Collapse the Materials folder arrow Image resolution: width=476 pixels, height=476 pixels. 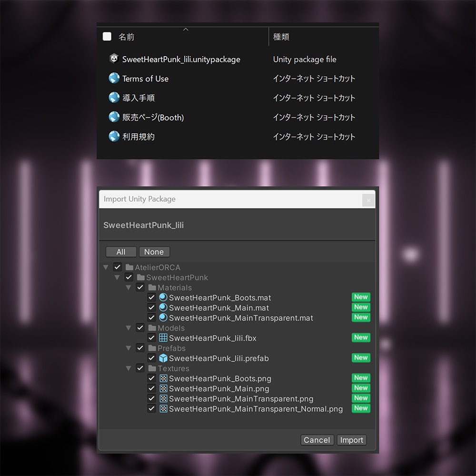click(x=129, y=288)
